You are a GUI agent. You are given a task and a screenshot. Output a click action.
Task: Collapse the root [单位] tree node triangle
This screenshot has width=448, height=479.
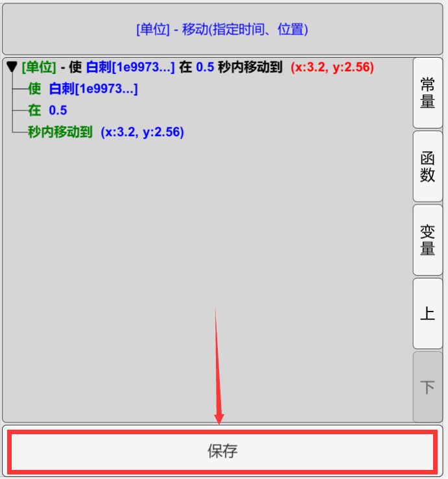(x=12, y=68)
